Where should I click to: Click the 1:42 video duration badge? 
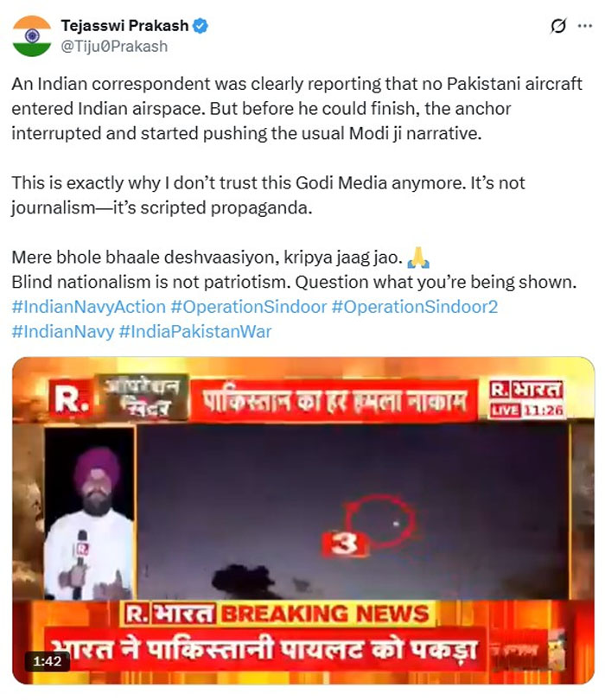pyautogui.click(x=48, y=661)
